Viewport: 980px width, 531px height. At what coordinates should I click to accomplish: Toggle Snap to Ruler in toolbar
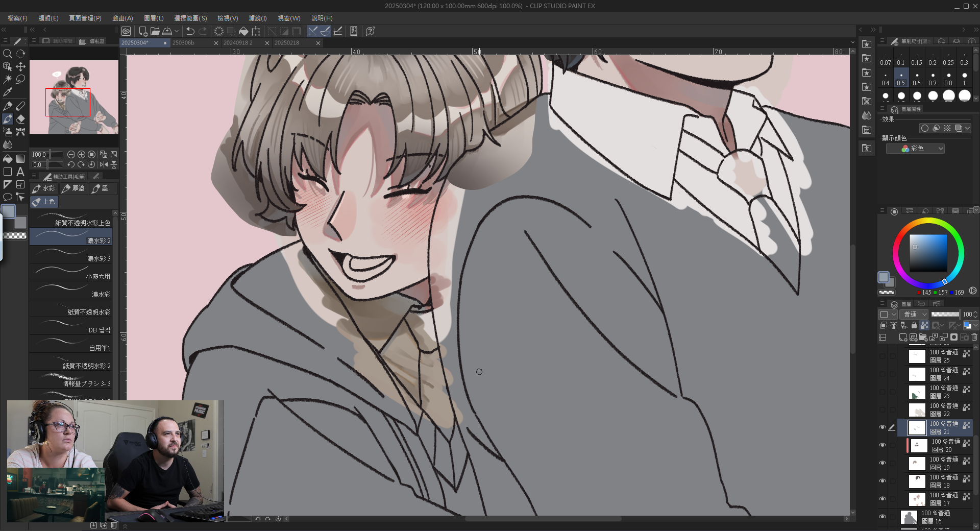(x=313, y=31)
